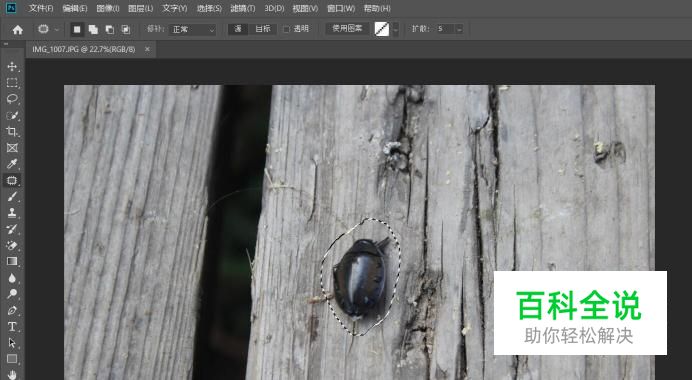Viewport: 692px width, 380px height.
Task: Select the Gradient tool
Action: [12, 261]
